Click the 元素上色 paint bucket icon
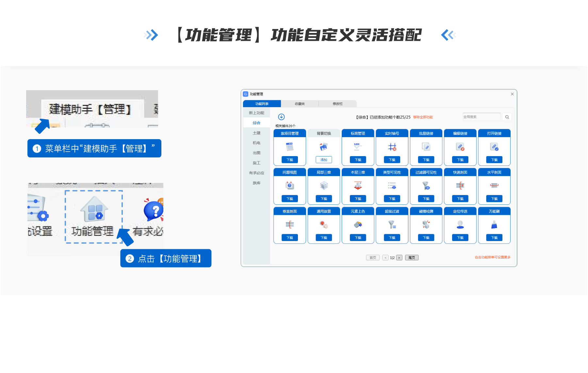This screenshot has width=588, height=373. pyautogui.click(x=358, y=225)
